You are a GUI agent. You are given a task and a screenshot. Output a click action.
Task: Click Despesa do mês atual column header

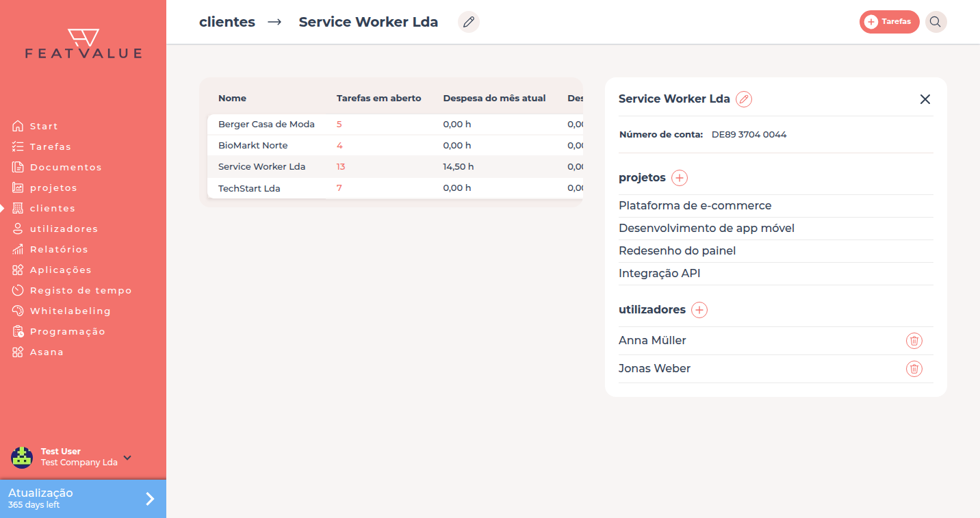494,99
